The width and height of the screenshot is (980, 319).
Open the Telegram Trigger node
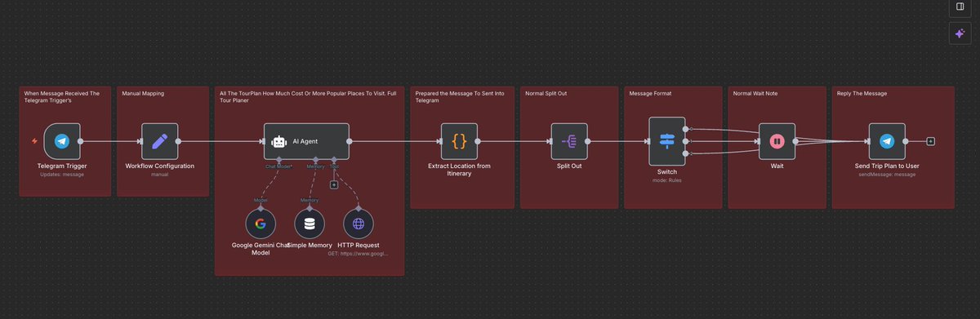[62, 141]
